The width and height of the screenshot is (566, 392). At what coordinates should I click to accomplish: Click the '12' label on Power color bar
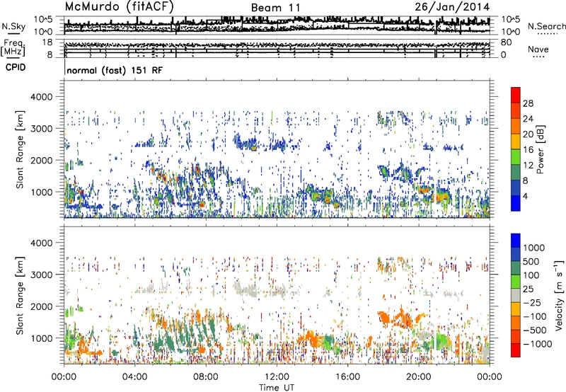528,166
